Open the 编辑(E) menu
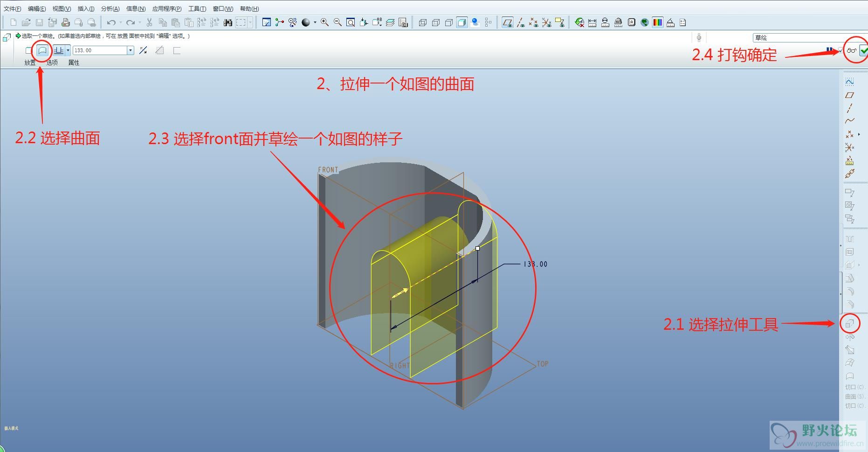Screen dimensions: 868x452 [x=37, y=9]
